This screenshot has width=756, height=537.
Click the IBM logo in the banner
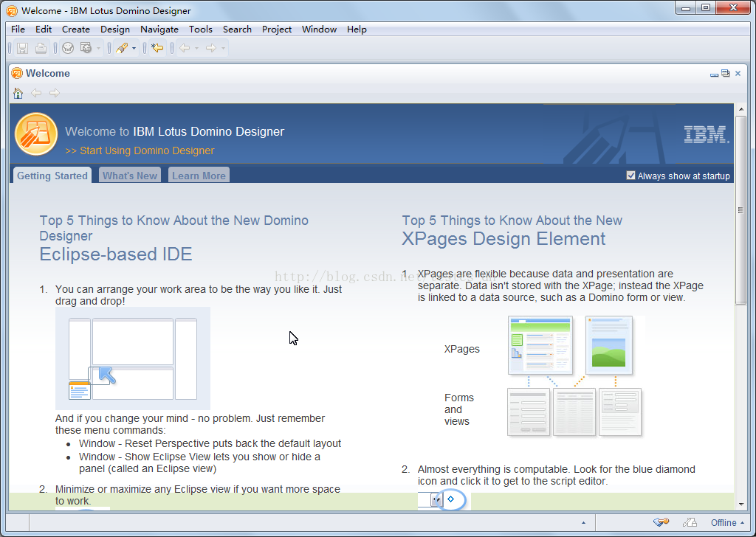(x=707, y=135)
